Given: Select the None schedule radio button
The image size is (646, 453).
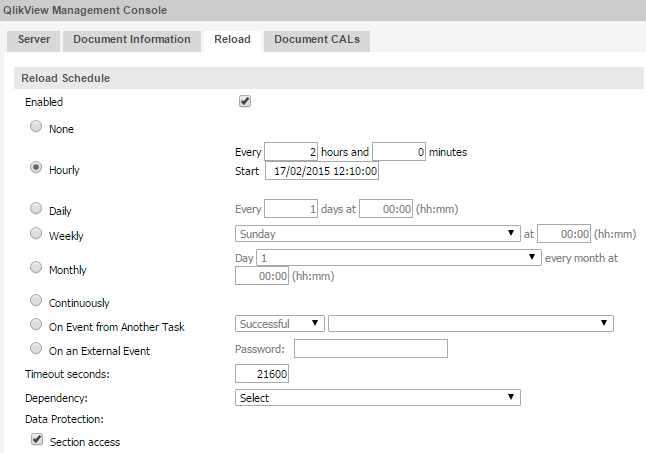Looking at the screenshot, I should (x=37, y=127).
